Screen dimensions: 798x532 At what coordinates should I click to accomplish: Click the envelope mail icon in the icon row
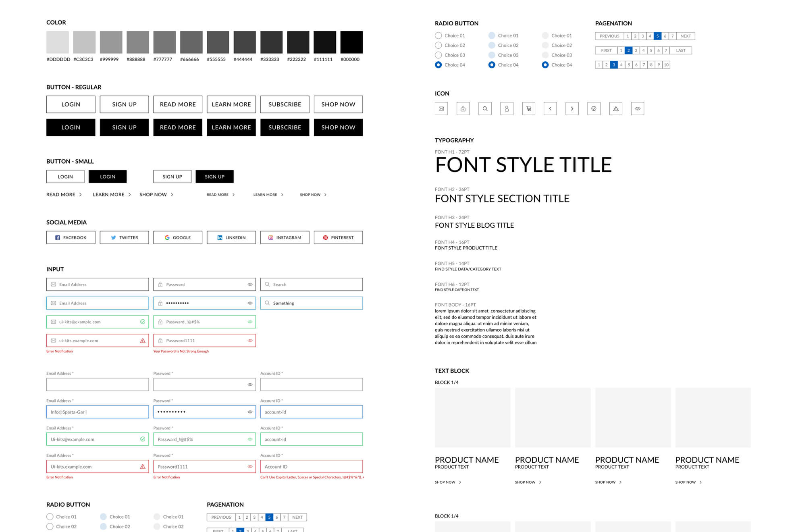441,108
